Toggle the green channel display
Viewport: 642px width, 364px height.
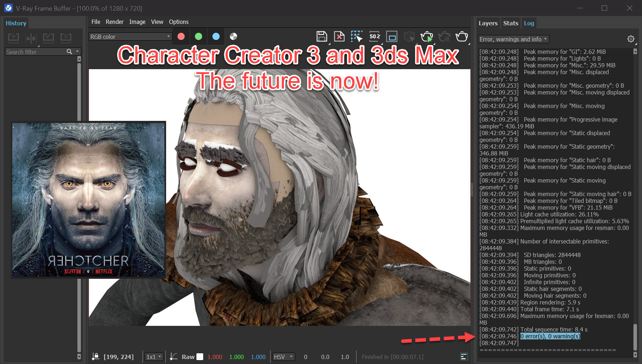pyautogui.click(x=199, y=36)
